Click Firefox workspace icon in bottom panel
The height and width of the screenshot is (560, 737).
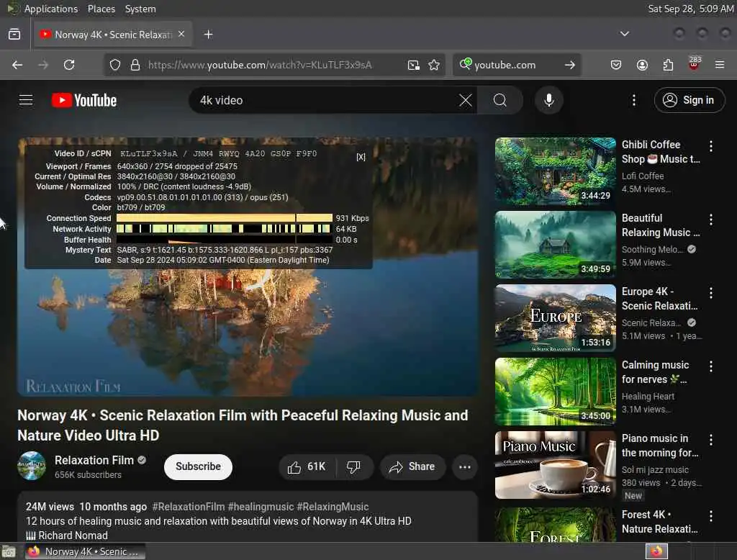click(x=656, y=551)
